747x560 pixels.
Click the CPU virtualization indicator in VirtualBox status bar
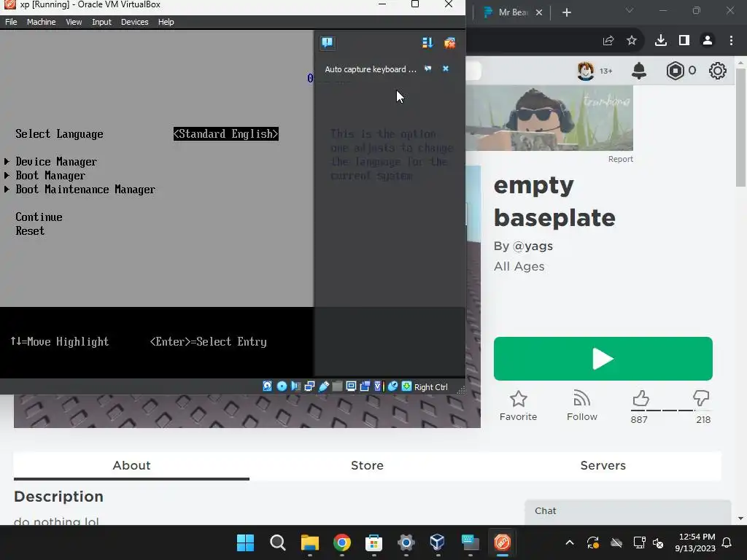tap(379, 386)
